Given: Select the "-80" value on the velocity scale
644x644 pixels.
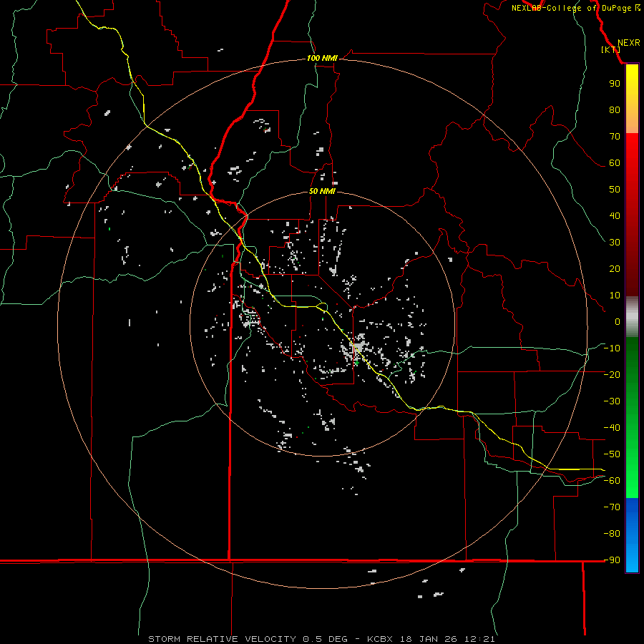Looking at the screenshot, I should [612, 534].
